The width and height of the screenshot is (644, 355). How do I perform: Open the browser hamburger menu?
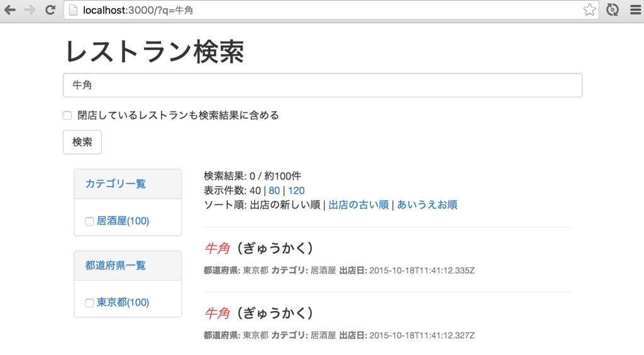pyautogui.click(x=635, y=10)
